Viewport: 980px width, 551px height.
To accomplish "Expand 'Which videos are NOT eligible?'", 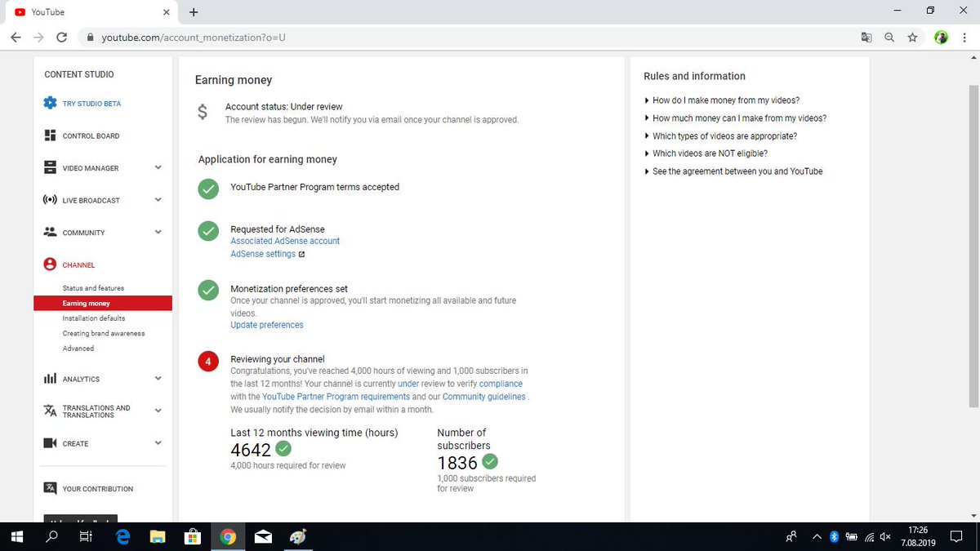I will (706, 153).
